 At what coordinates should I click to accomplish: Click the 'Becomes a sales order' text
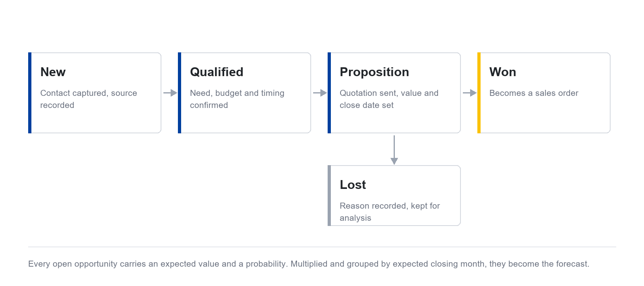point(534,93)
